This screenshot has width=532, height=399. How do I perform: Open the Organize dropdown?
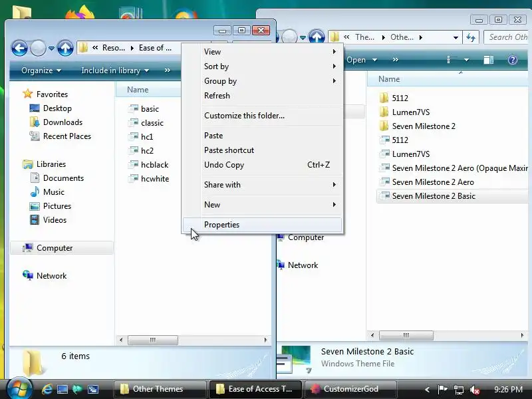coord(41,70)
